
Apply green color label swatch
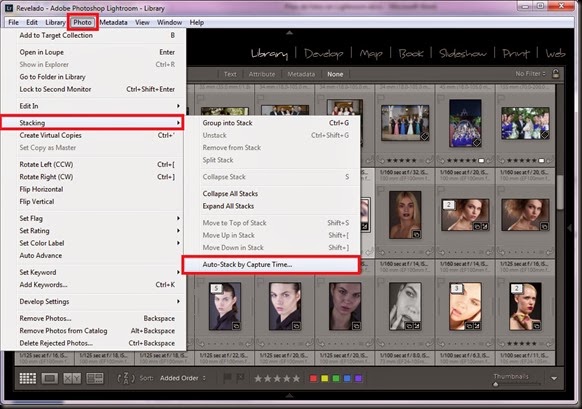[x=336, y=378]
